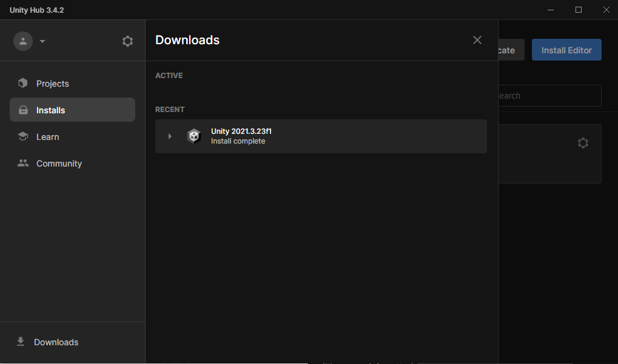Click the Learn graduation cap icon
Image resolution: width=618 pixels, height=364 pixels.
[x=23, y=136]
